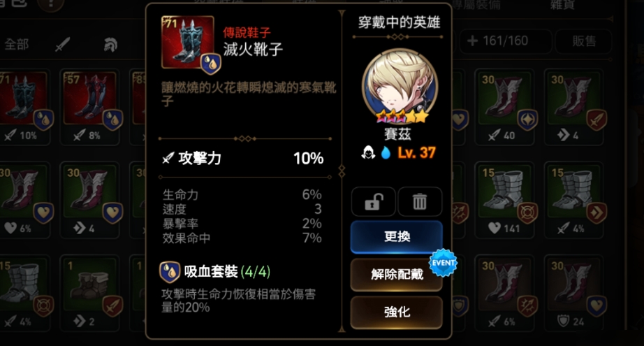
Task: Select the sword weapon filter icon
Action: [62, 44]
